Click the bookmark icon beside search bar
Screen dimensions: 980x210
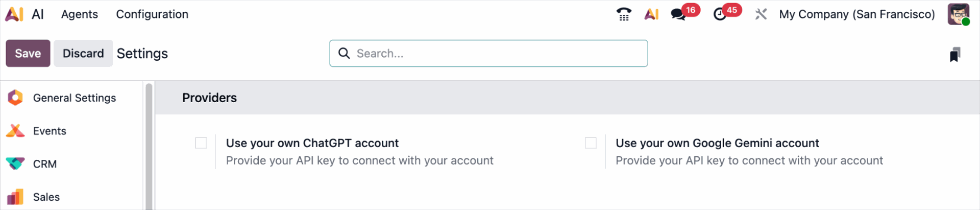954,54
